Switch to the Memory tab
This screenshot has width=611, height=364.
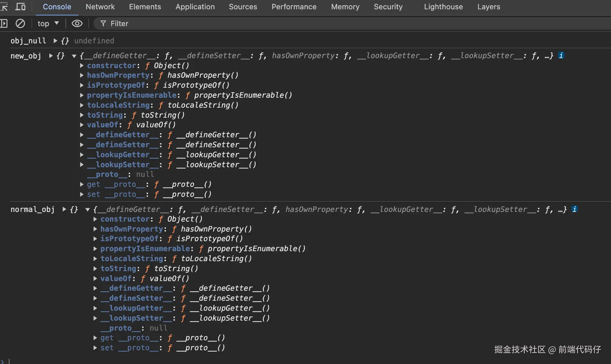345,7
